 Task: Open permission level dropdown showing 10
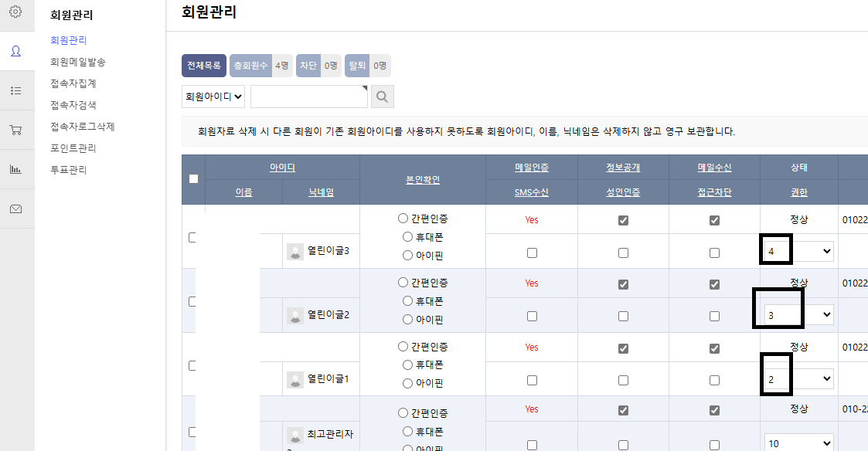(x=798, y=443)
